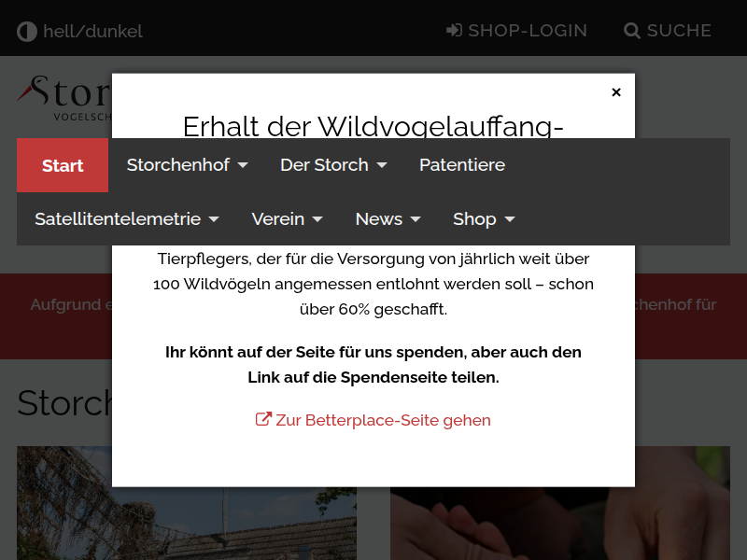Expand the Satellitentelemetrie dropdown
This screenshot has height=560, width=747.
pos(128,218)
